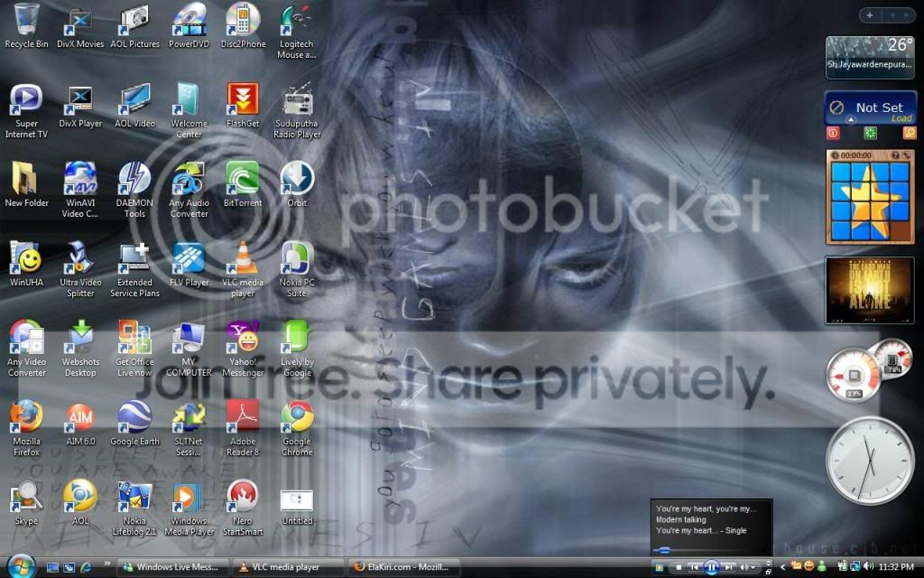
Task: Launch WinAVI Video Converter
Action: pyautogui.click(x=80, y=190)
